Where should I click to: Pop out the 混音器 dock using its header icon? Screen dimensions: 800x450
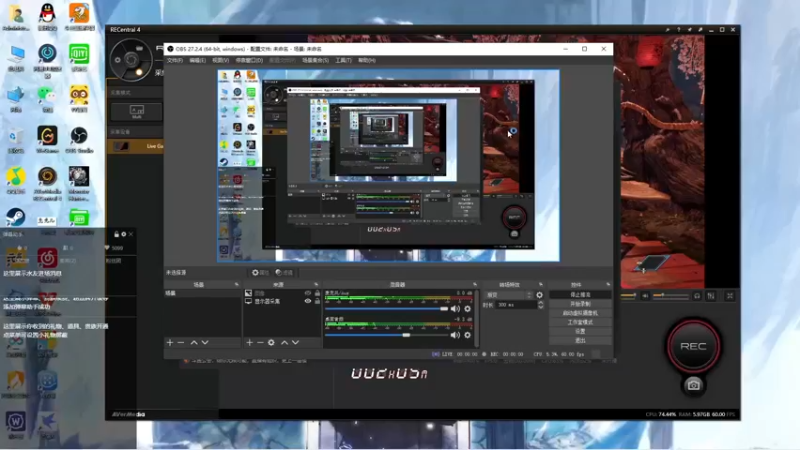(474, 284)
